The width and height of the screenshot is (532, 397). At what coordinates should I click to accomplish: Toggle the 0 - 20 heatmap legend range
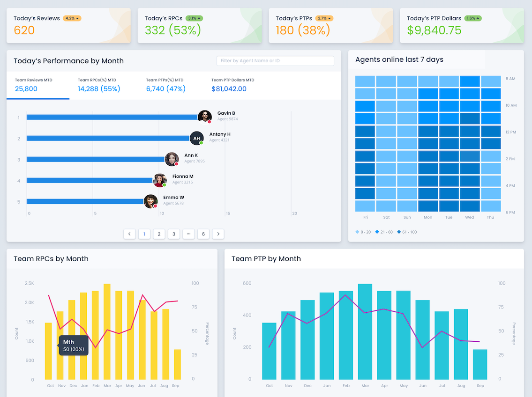tap(363, 231)
